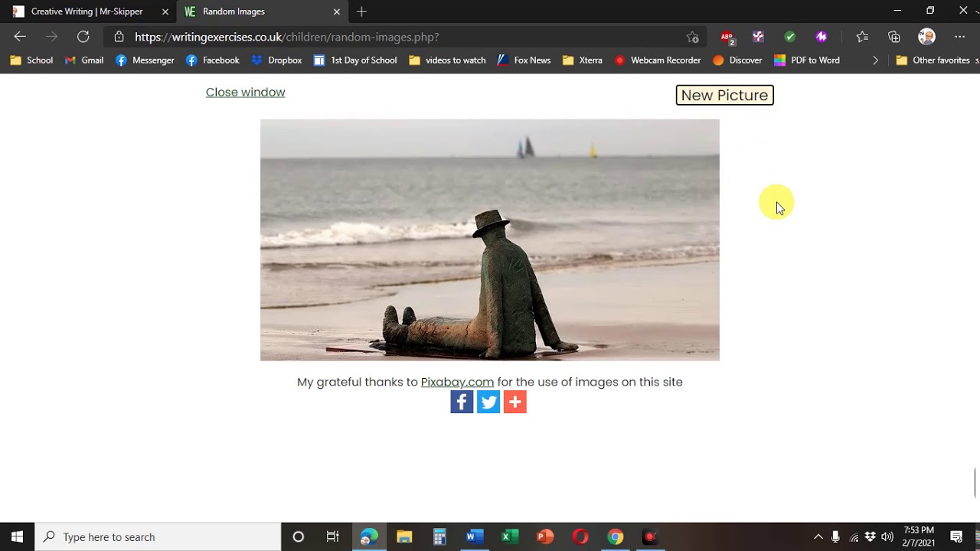This screenshot has height=551, width=980.
Task: Open the Messenger bookmark
Action: tap(145, 60)
